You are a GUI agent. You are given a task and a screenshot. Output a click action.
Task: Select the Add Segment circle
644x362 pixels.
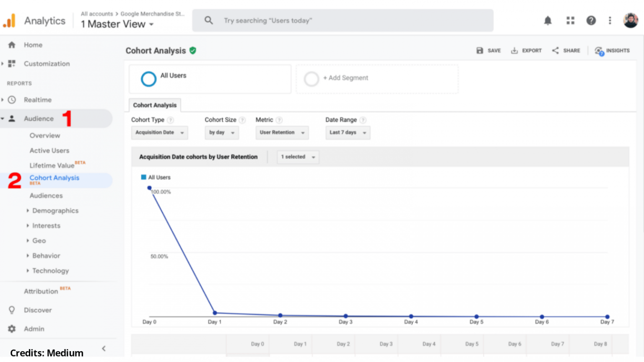(x=312, y=79)
